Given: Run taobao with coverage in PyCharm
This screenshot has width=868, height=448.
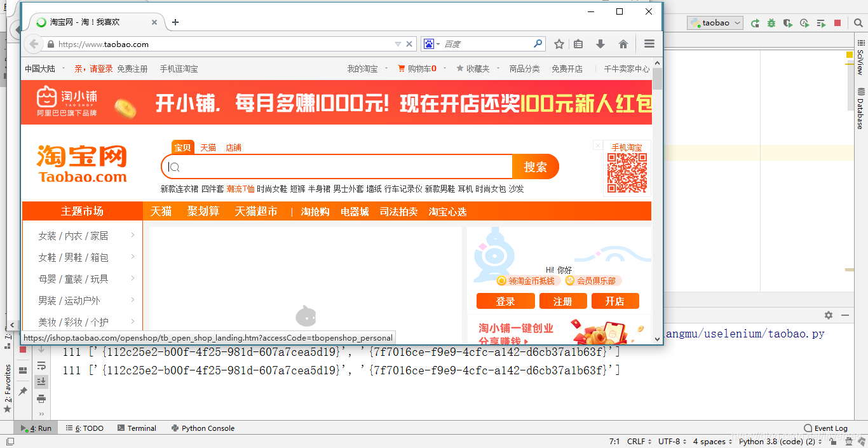Looking at the screenshot, I should coord(788,23).
